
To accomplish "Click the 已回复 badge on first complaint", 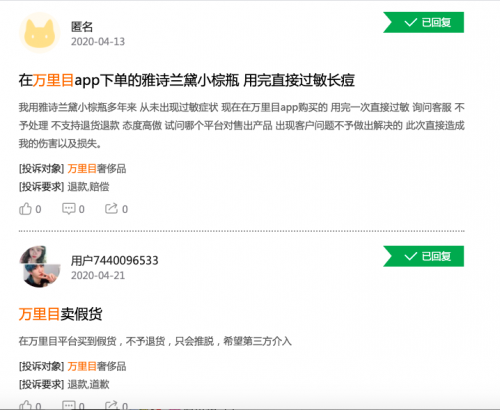I will [424, 22].
